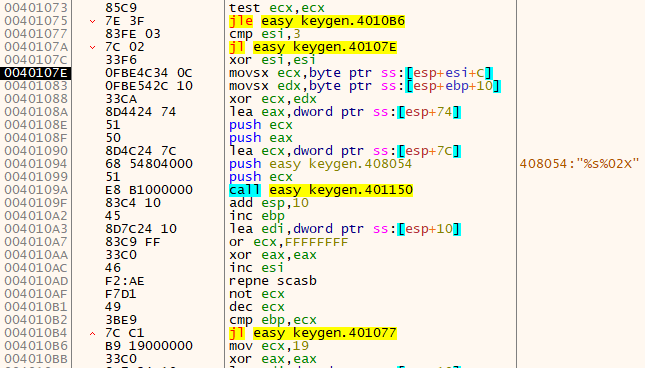The height and width of the screenshot is (368, 645).
Task: Select 'jle easy keygen.4010B6' instruction
Action: coord(317,21)
